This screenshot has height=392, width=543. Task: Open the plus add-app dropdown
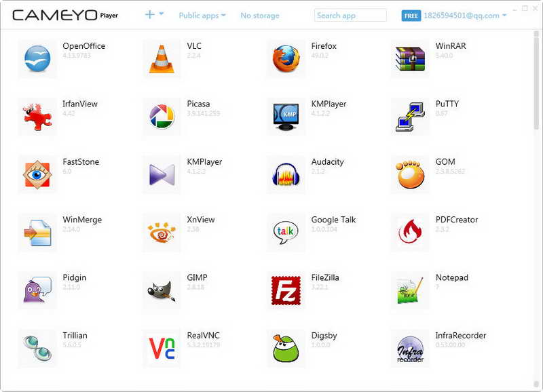pos(154,14)
